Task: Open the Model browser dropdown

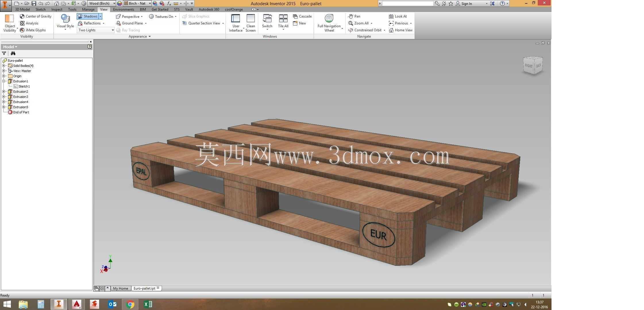Action: pos(10,47)
